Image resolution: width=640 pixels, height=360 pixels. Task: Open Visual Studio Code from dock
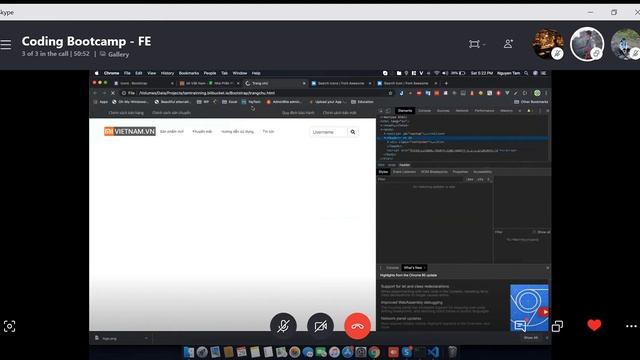coord(433,352)
